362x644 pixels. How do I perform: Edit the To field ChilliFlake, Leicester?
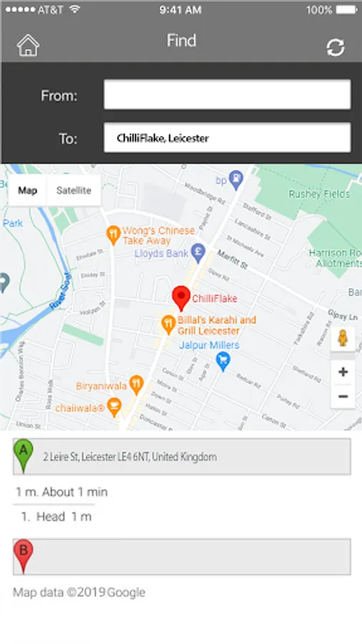click(x=227, y=137)
